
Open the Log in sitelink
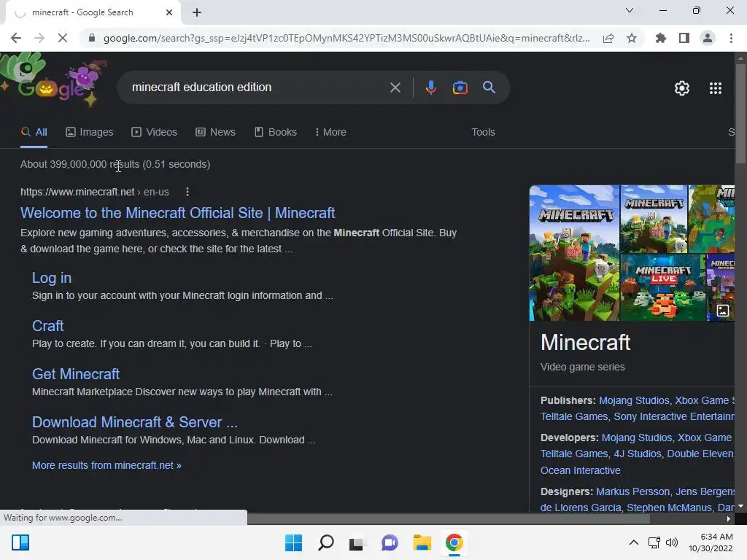(52, 278)
